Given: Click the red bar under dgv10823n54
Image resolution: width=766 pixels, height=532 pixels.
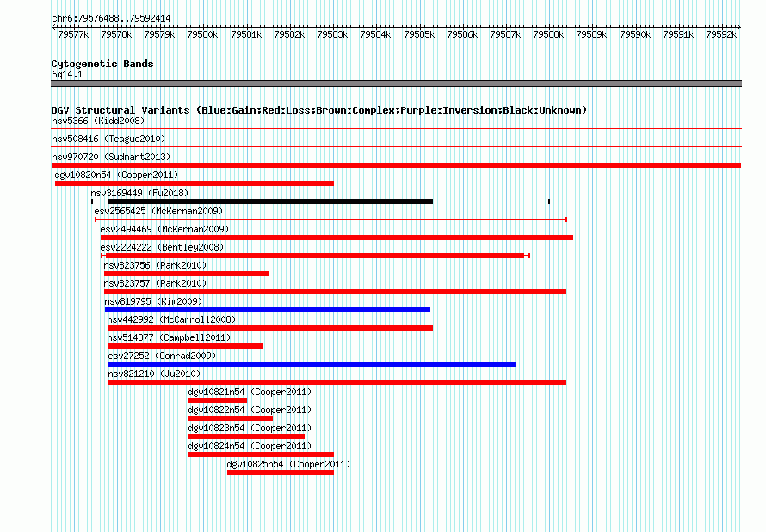Looking at the screenshot, I should 246,436.
